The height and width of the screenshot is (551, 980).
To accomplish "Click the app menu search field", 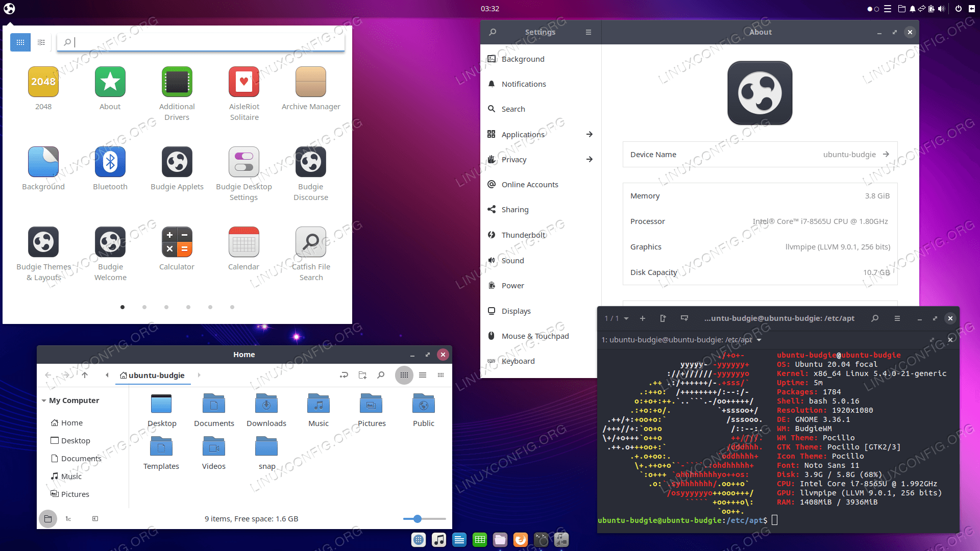I will (201, 42).
